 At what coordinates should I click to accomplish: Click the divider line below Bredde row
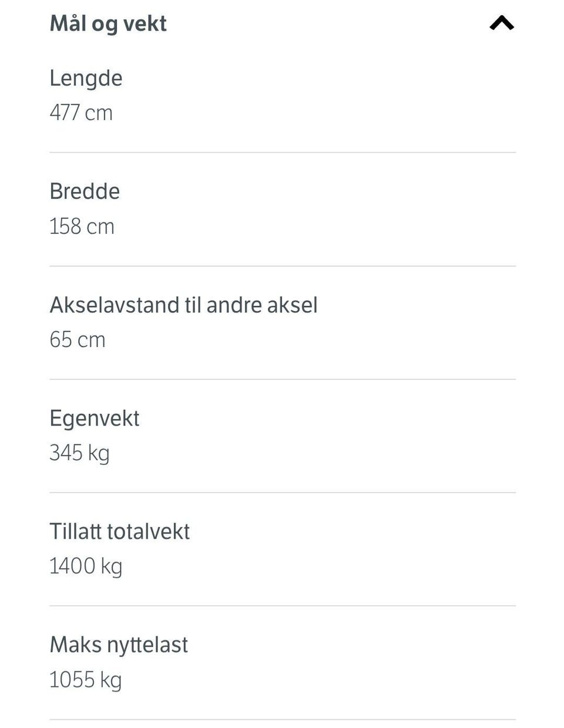click(283, 266)
